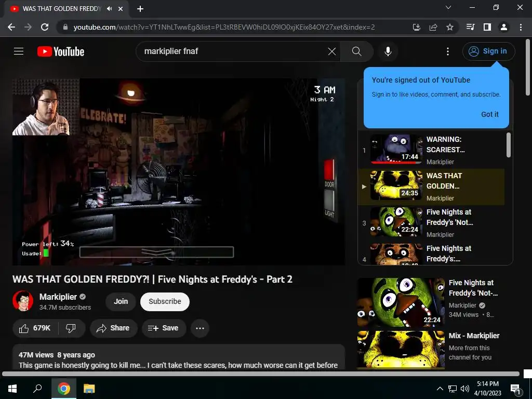This screenshot has width=532, height=399.
Task: Click the address bar URL
Action: 224,27
